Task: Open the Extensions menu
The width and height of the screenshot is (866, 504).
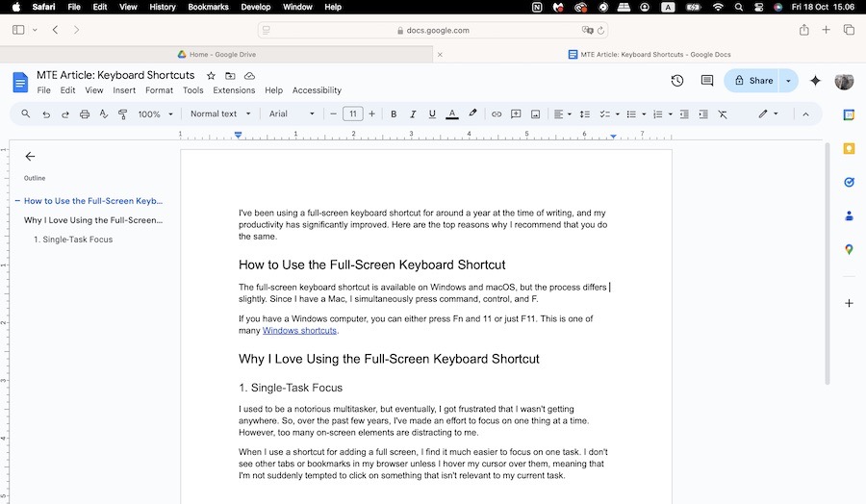Action: coord(234,90)
